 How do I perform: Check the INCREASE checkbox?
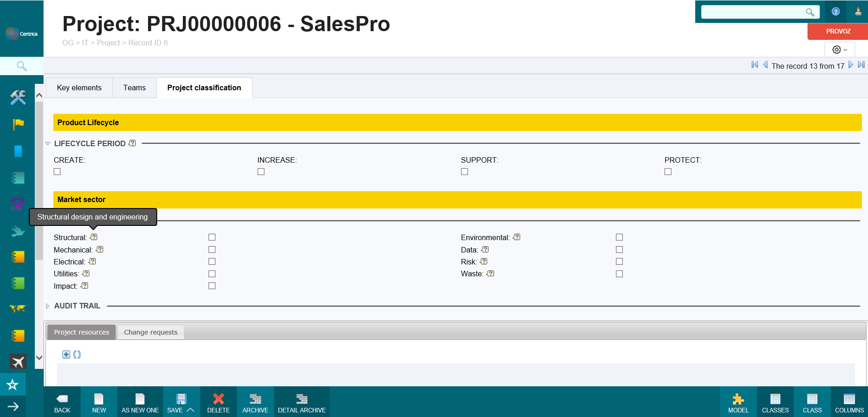(261, 171)
